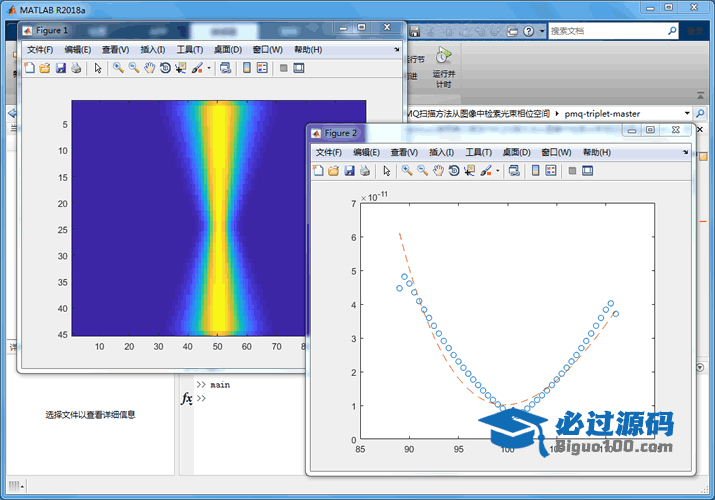Select Brush data tool in Figure 2 toolbar
Image resolution: width=715 pixels, height=500 pixels.
click(486, 170)
